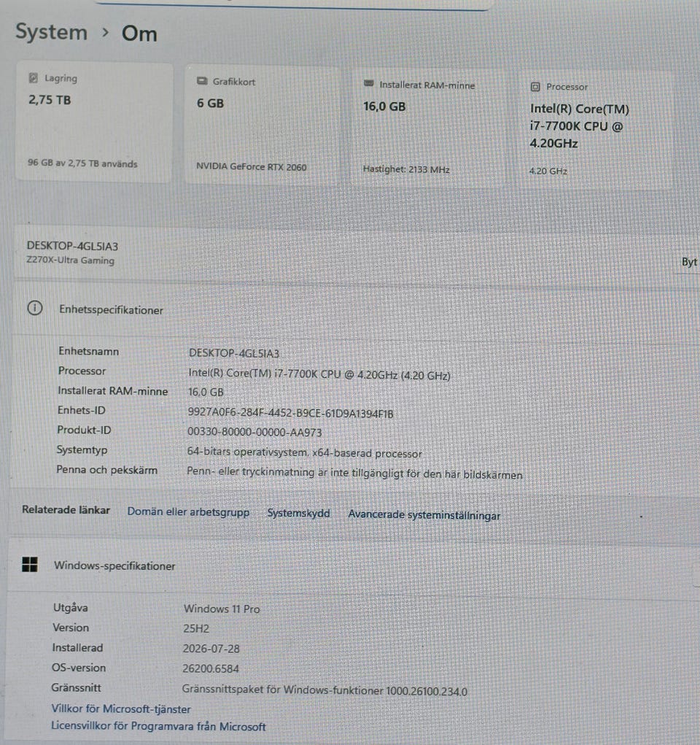Screen dimensions: 700x745
Task: Click the Gränssnitt label
Action: 76,687
